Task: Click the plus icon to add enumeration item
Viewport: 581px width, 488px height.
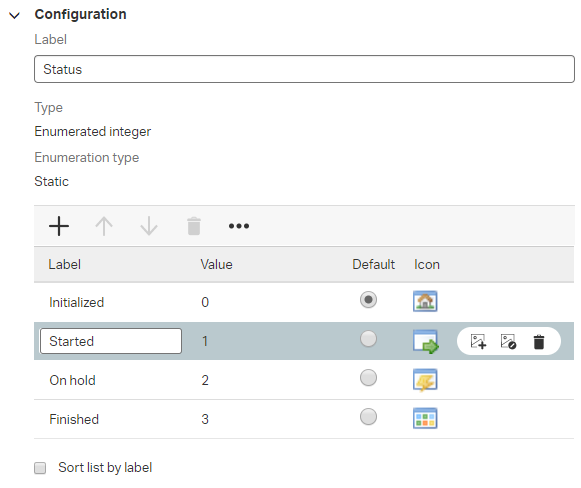Action: [x=59, y=226]
